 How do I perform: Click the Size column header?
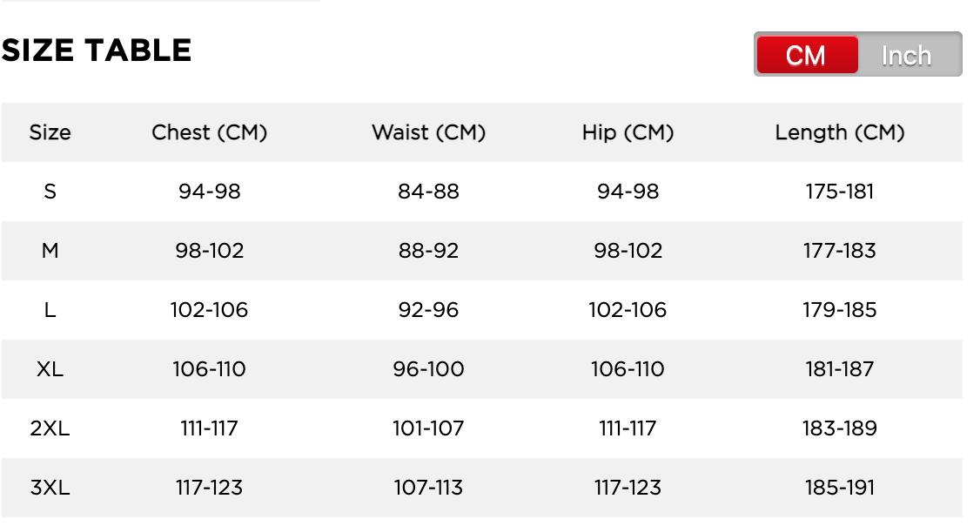pos(50,132)
